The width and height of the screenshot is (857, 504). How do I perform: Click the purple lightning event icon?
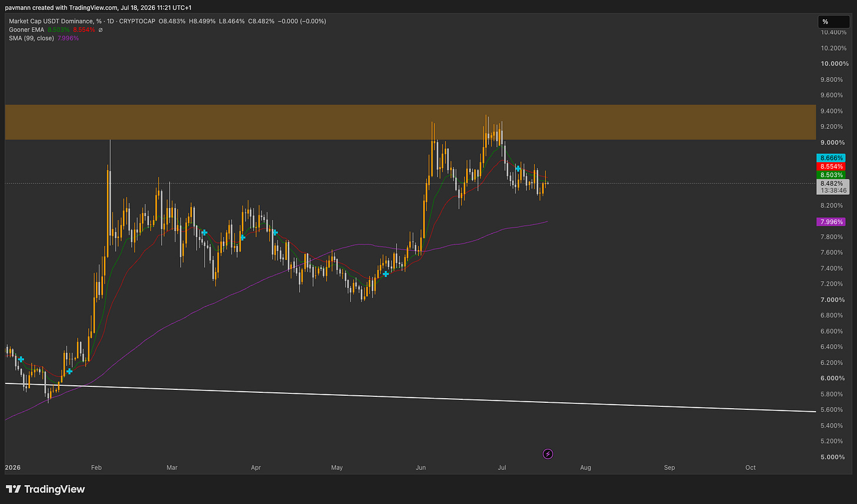(x=548, y=453)
